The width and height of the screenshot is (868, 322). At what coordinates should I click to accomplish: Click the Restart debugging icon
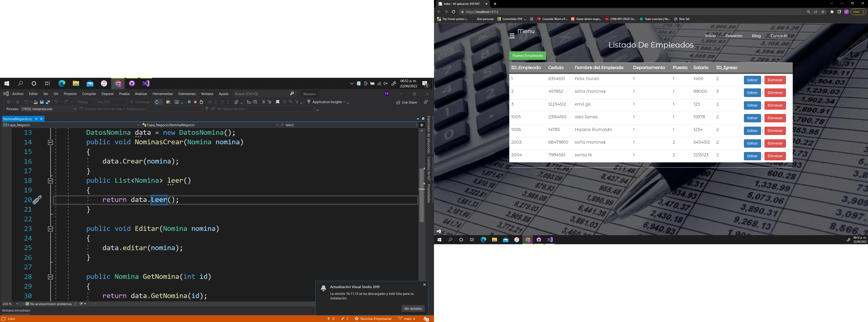point(201,102)
